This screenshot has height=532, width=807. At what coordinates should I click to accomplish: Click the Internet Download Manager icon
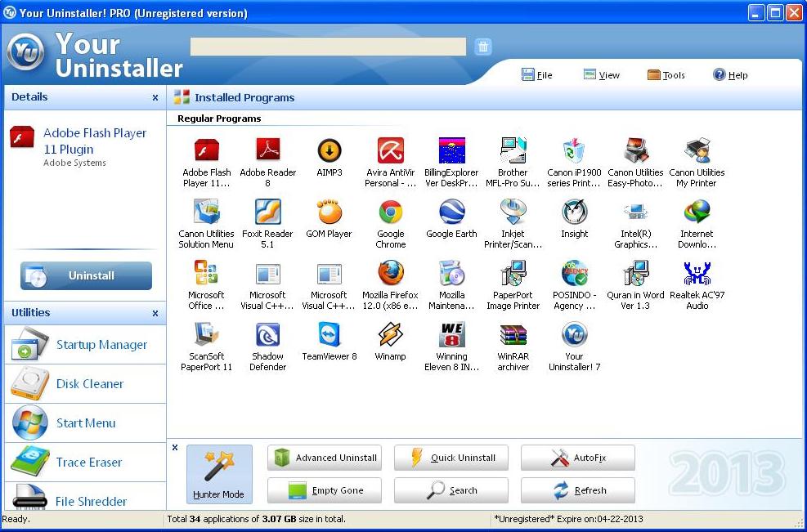[x=697, y=212]
